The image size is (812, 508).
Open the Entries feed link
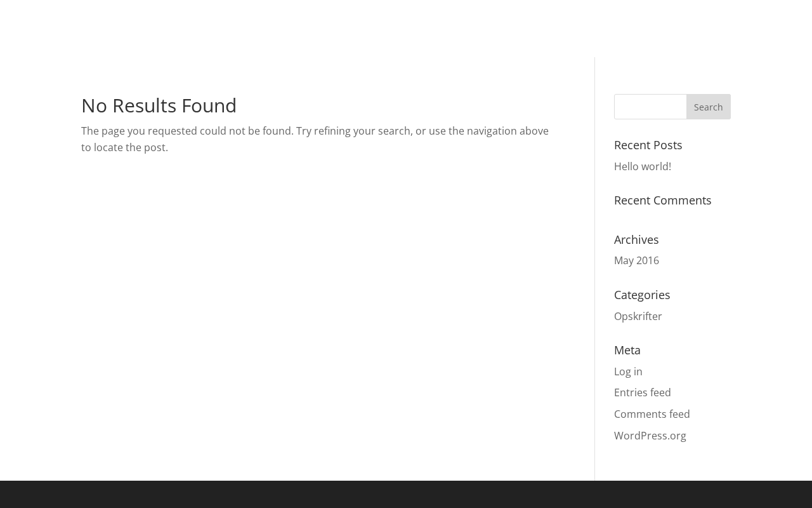642,392
